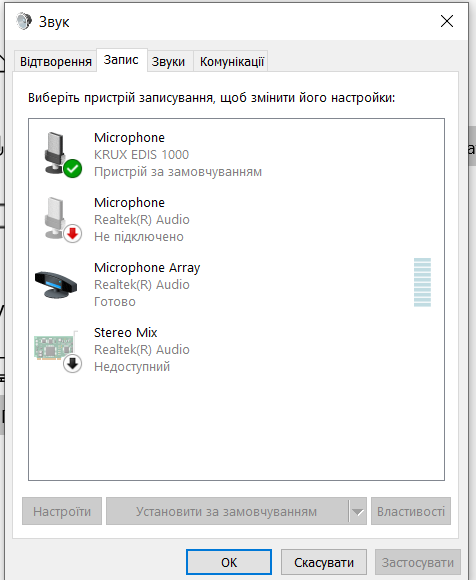Screen dimensions: 476x580
Task: Open the Відтворення tab
Action: (x=55, y=61)
